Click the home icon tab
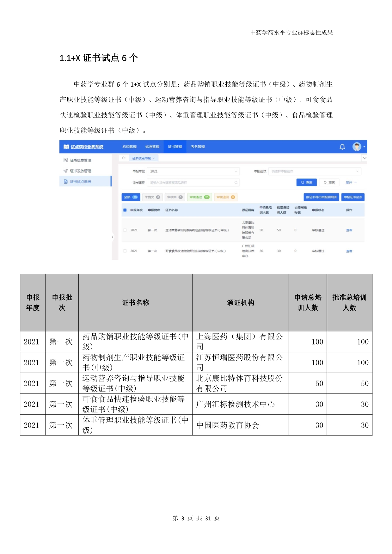Image resolution: width=392 pixels, height=554 pixels. pos(124,158)
